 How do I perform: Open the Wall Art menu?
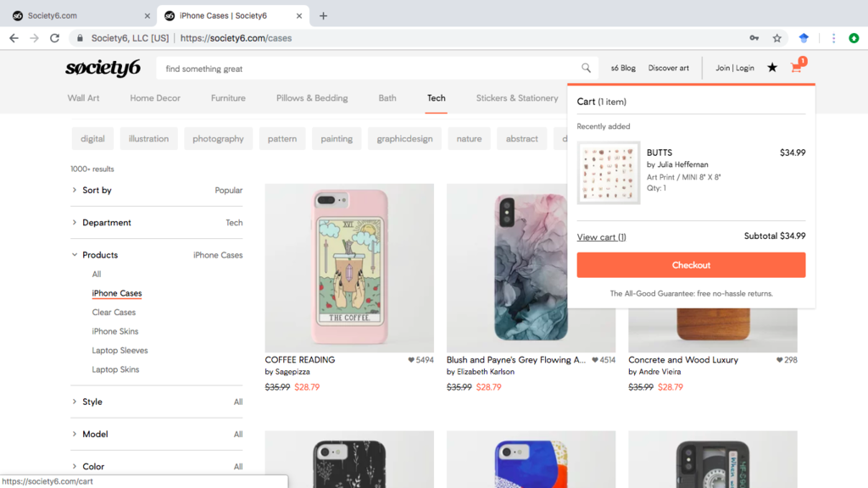tap(84, 98)
